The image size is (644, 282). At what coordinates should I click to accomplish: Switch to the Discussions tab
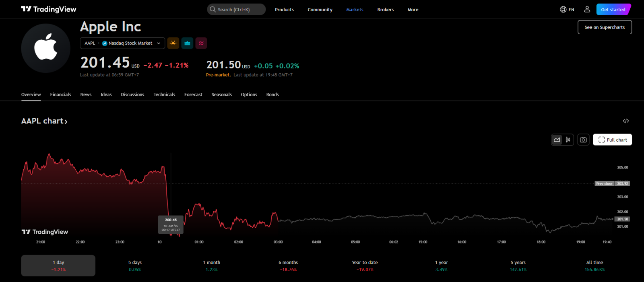tap(132, 95)
